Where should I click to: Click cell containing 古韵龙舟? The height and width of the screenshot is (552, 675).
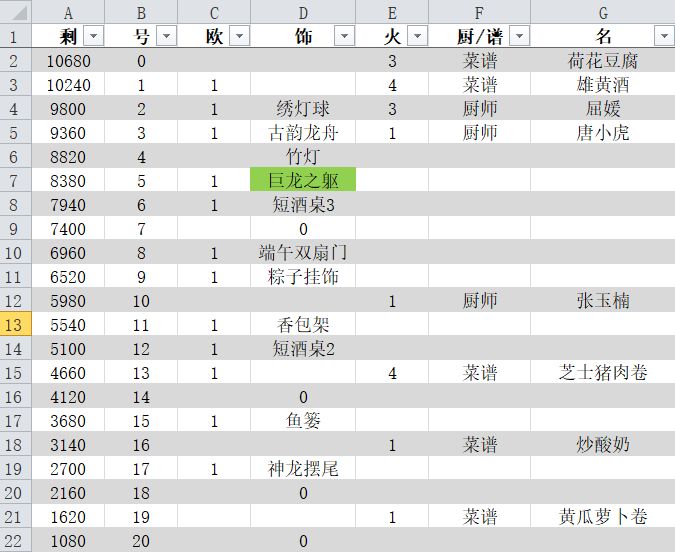[x=303, y=133]
